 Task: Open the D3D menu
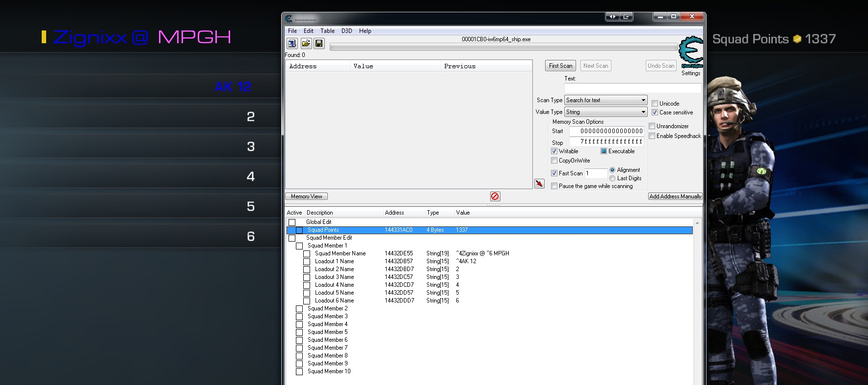[347, 31]
